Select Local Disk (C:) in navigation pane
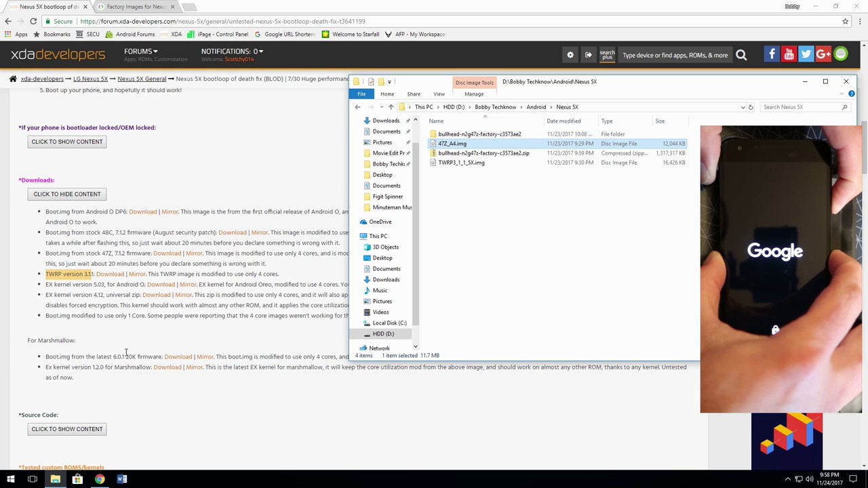This screenshot has width=868, height=488. [389, 323]
